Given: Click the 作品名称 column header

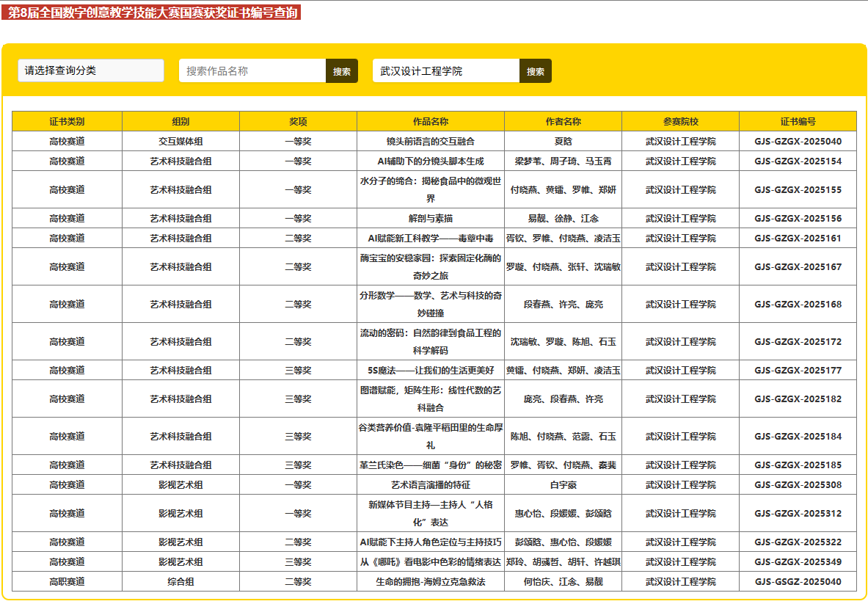Looking at the screenshot, I should pyautogui.click(x=431, y=121).
